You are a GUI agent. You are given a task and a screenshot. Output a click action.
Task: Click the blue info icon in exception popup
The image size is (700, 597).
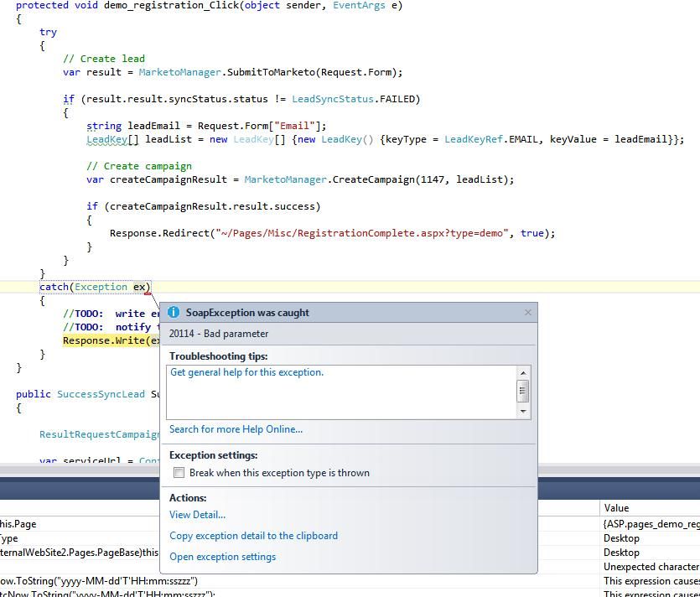[x=174, y=312]
